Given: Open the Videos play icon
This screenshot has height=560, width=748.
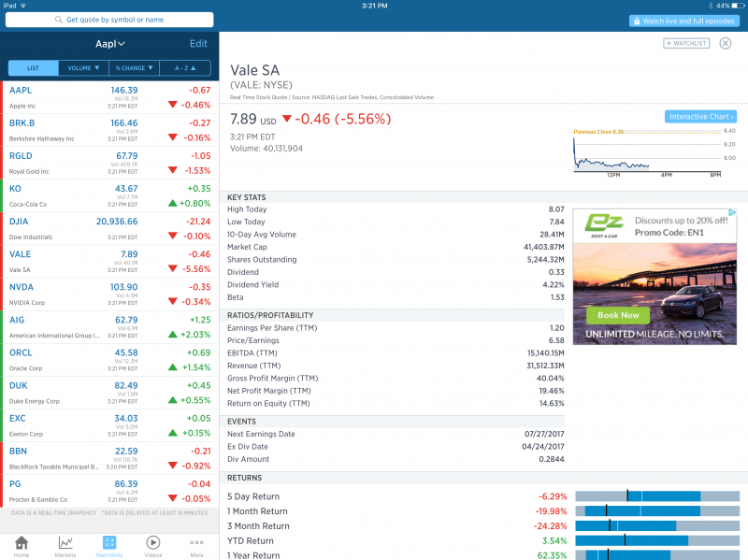Looking at the screenshot, I should pos(152,542).
